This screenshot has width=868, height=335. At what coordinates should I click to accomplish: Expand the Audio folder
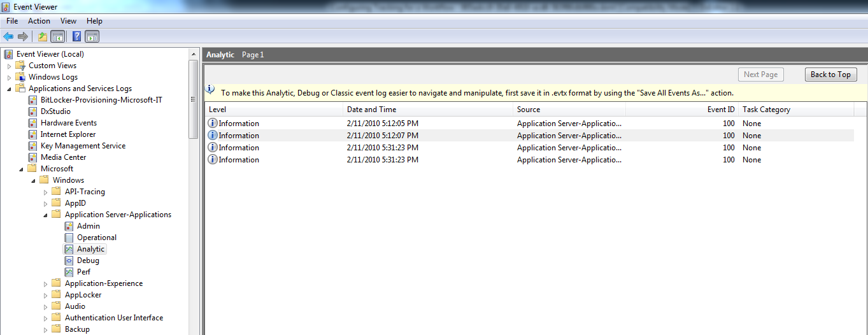pyautogui.click(x=45, y=306)
